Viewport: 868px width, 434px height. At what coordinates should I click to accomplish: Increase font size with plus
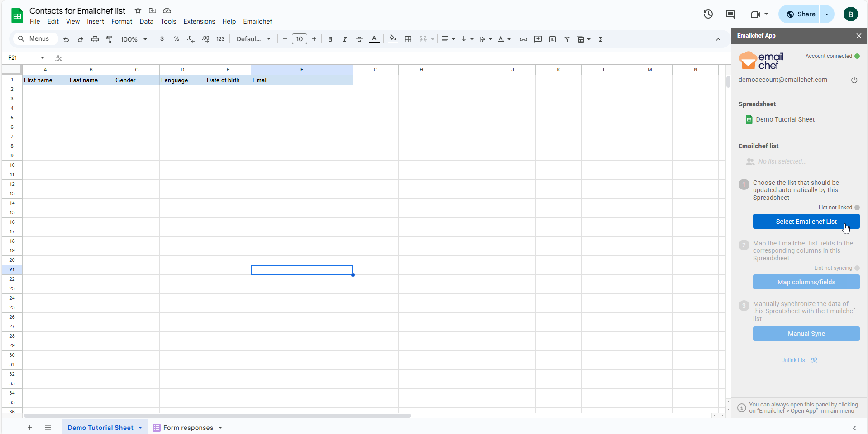coord(314,39)
